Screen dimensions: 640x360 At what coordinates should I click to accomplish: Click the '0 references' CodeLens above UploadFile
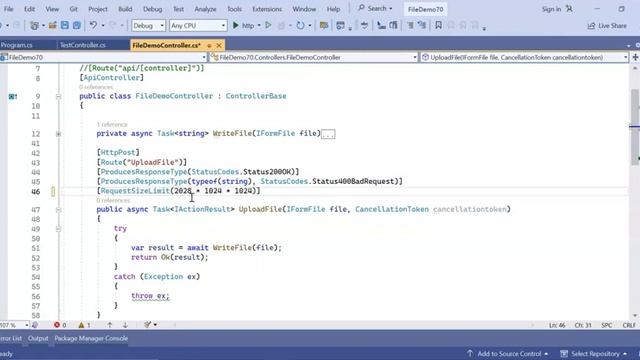click(x=113, y=200)
